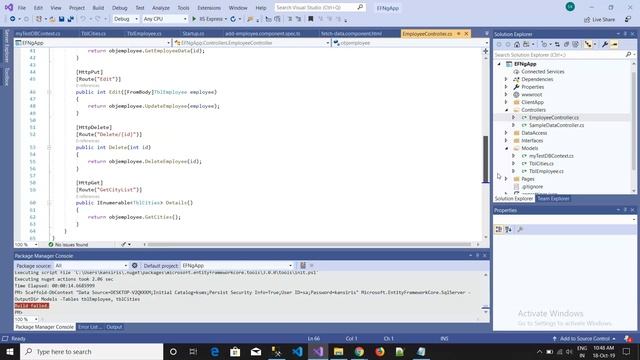
Task: Open the Default project dropdown
Action: point(237,265)
